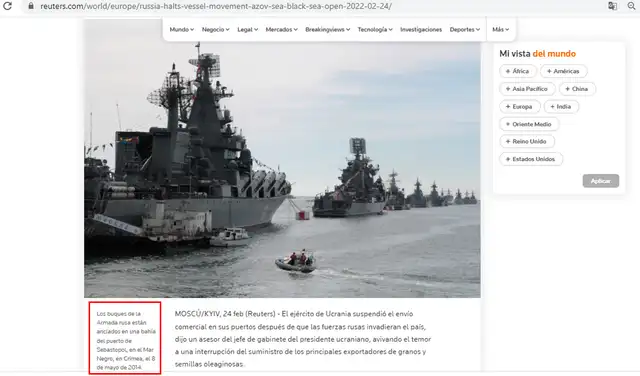
Task: Expand the Breakingviews menu
Action: click(x=328, y=29)
